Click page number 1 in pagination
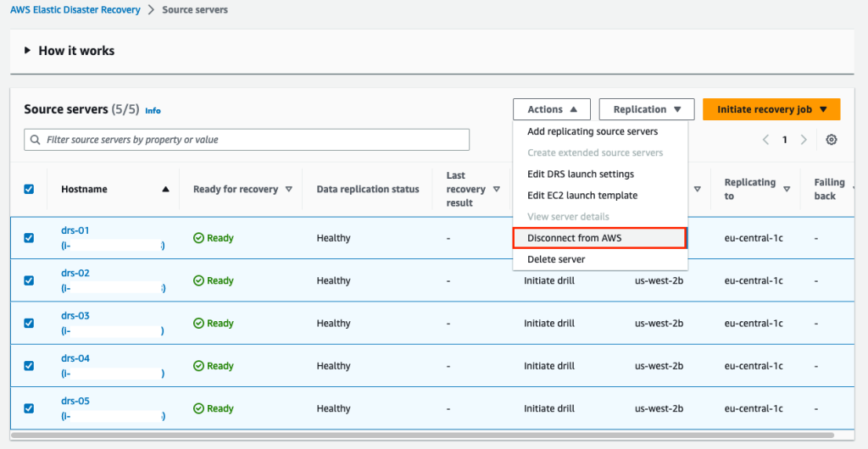This screenshot has height=449, width=868. 784,140
